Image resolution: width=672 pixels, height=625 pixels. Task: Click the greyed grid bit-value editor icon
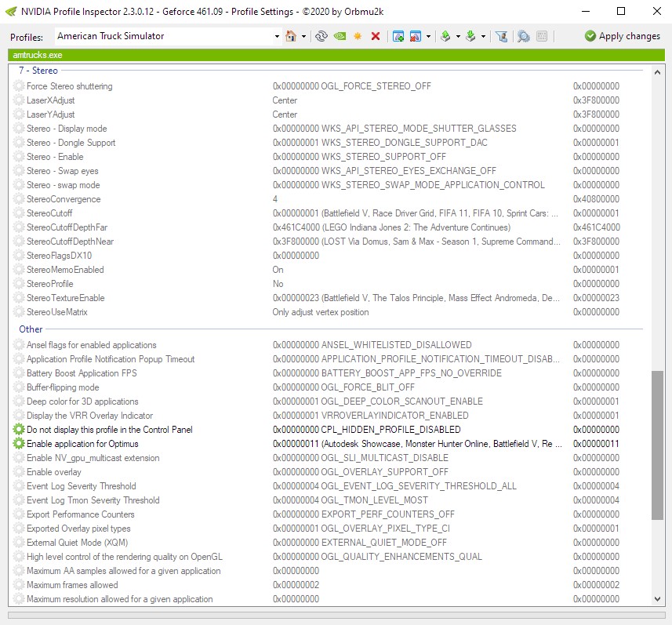click(542, 36)
